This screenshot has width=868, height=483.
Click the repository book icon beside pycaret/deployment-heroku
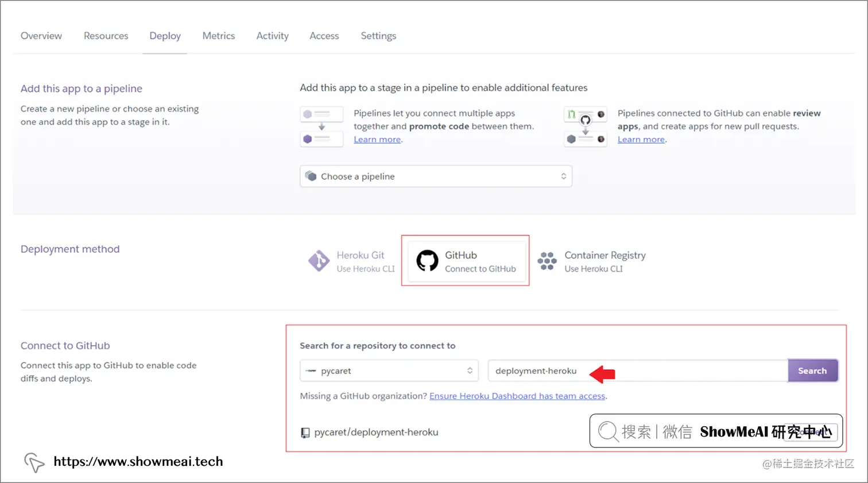pyautogui.click(x=305, y=432)
